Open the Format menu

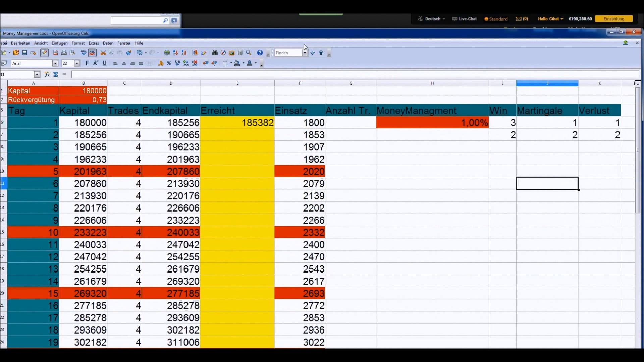[x=78, y=43]
